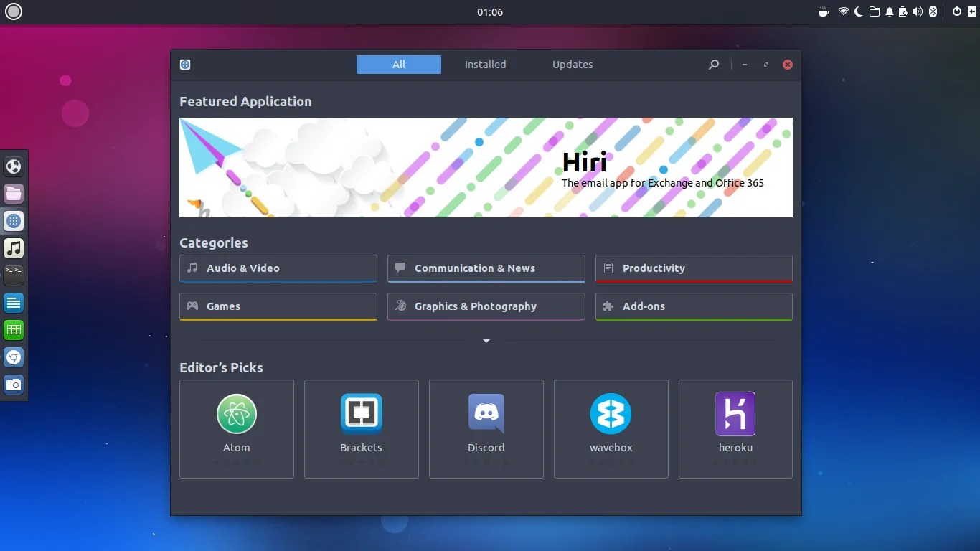The height and width of the screenshot is (551, 980).
Task: Launch the music player from the dock
Action: coord(14,248)
